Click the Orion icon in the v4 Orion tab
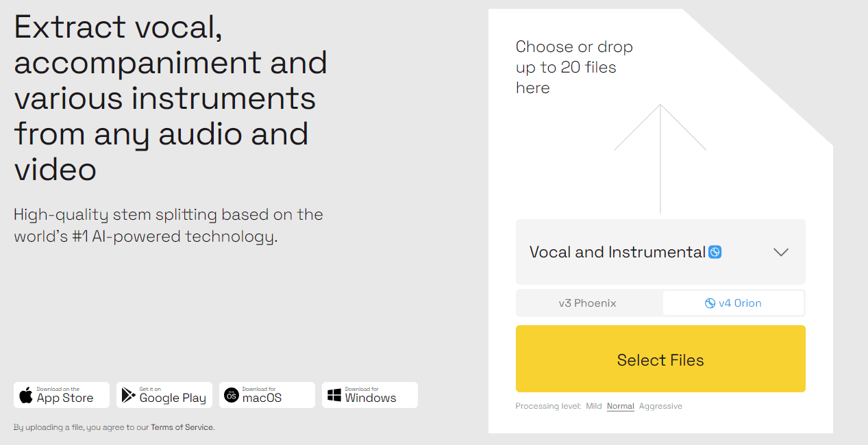 [710, 303]
